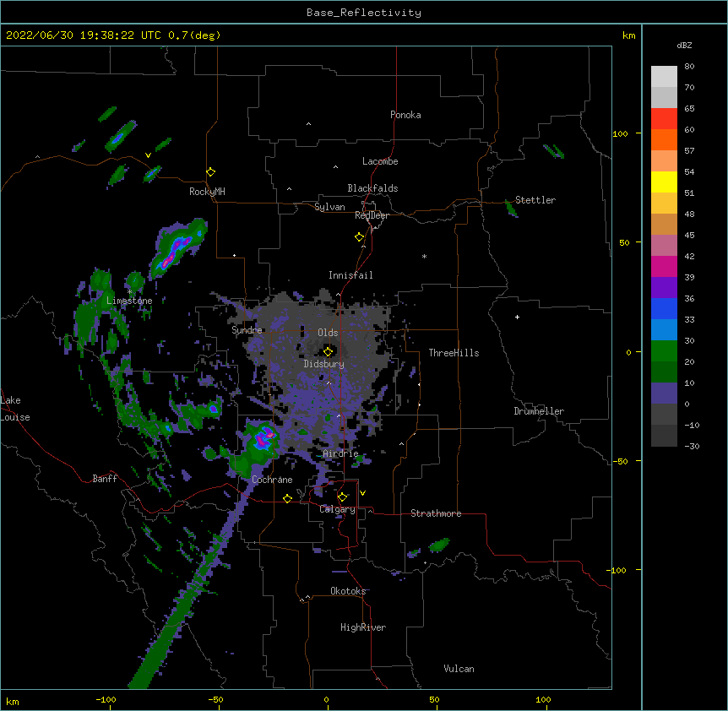The height and width of the screenshot is (711, 728).
Task: Click the HighRiver town label
Action: point(363,627)
